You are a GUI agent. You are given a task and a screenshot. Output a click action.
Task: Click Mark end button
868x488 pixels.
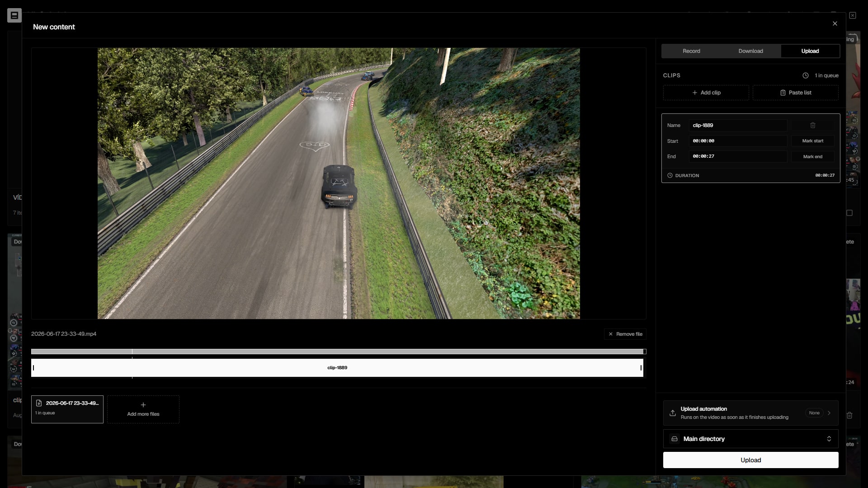tap(812, 157)
